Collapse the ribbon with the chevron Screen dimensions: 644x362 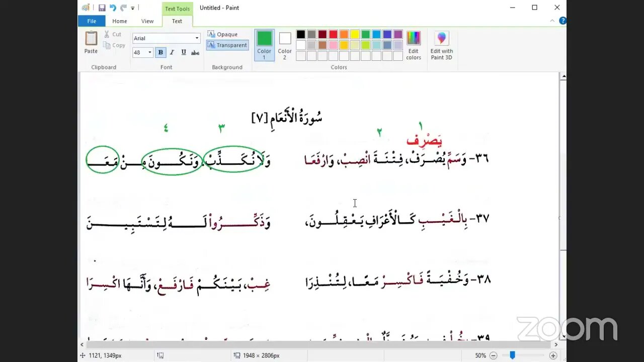pyautogui.click(x=552, y=21)
